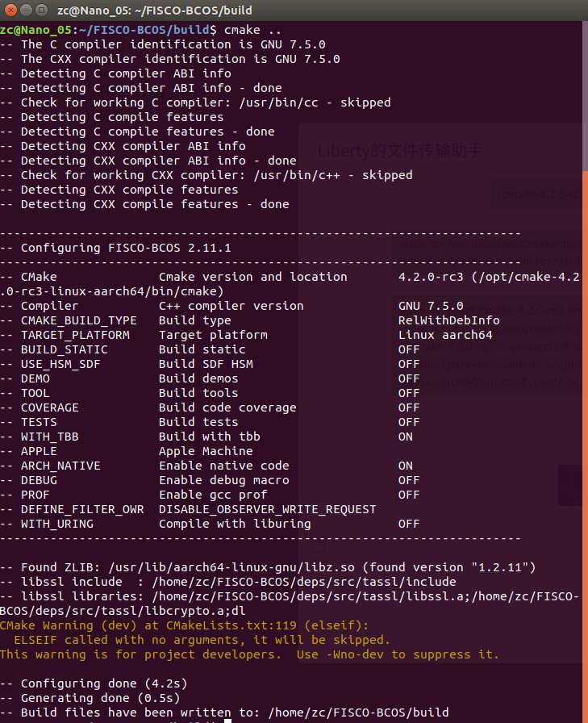This screenshot has height=723, width=588.
Task: Click the "-Wno-dev" option text
Action: (x=355, y=654)
